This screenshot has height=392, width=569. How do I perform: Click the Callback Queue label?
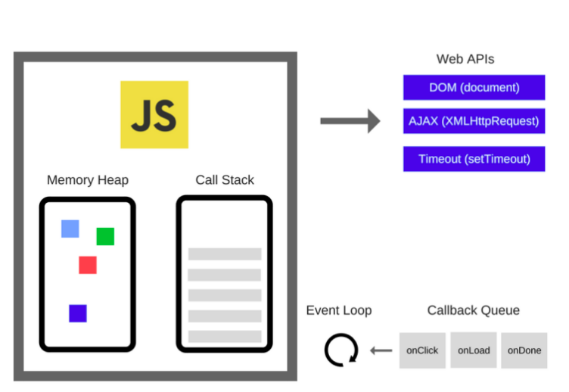[473, 310]
